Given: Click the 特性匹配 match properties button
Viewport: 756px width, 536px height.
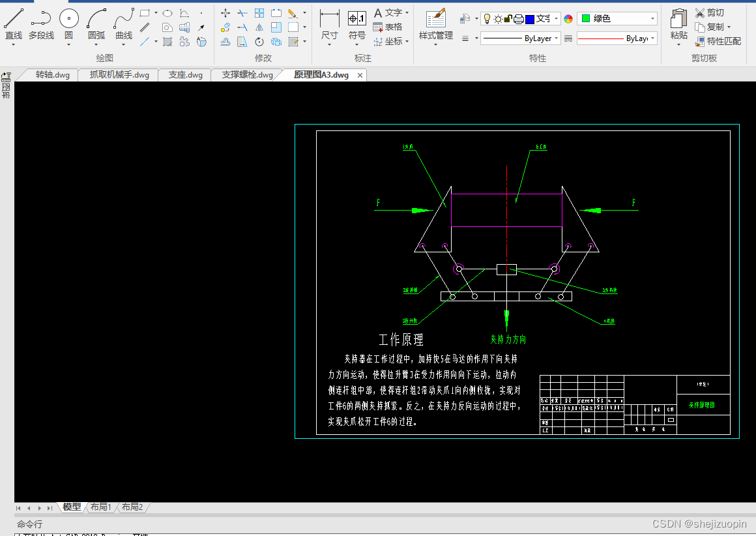Looking at the screenshot, I should coord(718,42).
